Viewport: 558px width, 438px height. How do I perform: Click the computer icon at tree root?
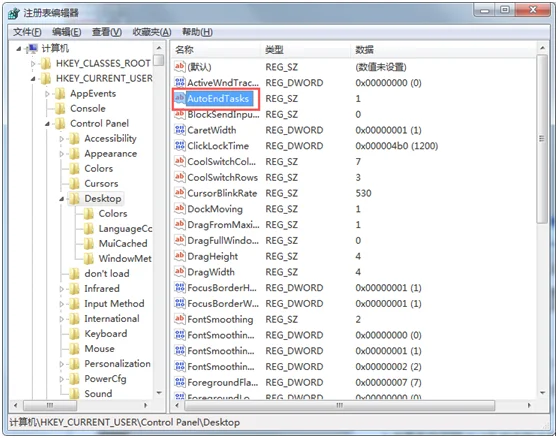point(33,48)
